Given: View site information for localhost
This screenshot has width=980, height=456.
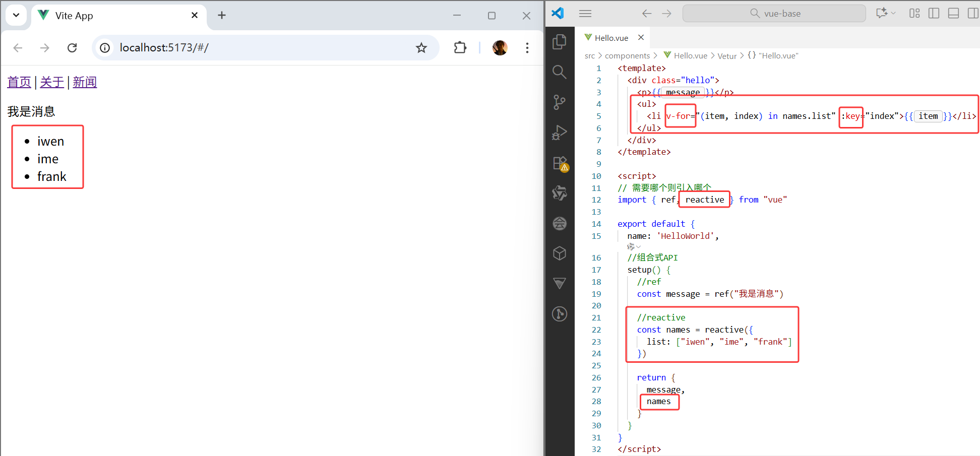Looking at the screenshot, I should [105, 48].
